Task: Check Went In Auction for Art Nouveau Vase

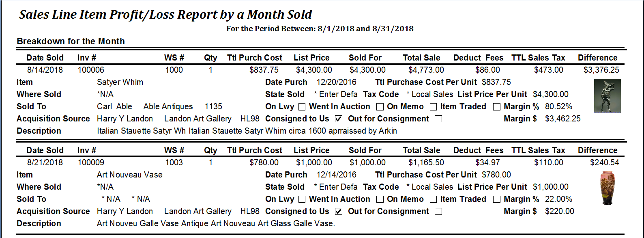Action: tap(380, 199)
